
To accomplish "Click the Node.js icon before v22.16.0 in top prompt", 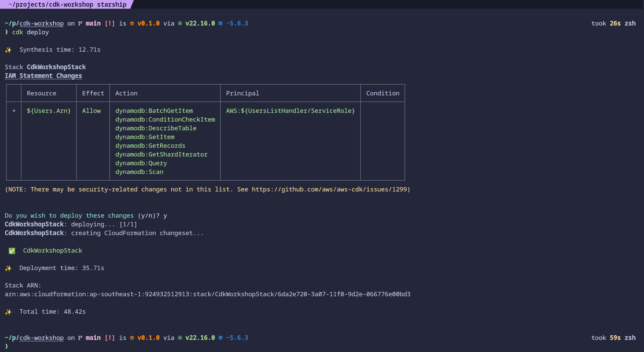I will (180, 24).
